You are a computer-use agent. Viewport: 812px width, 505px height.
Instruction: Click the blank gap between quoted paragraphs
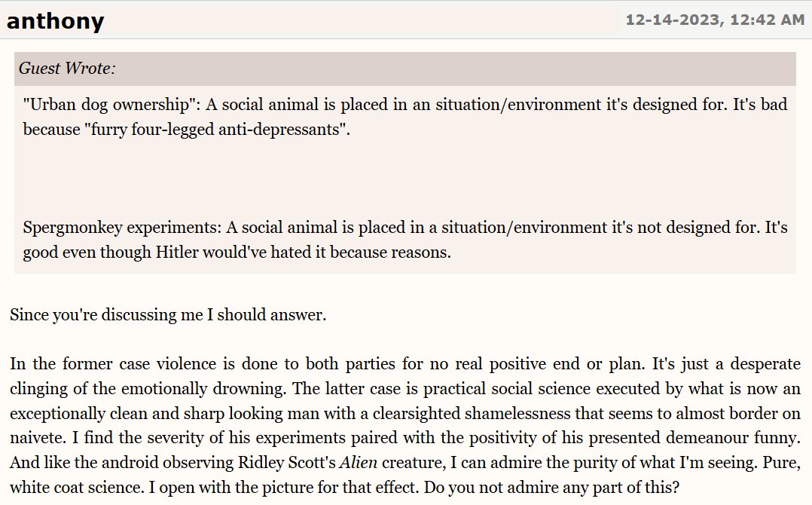pyautogui.click(x=404, y=178)
